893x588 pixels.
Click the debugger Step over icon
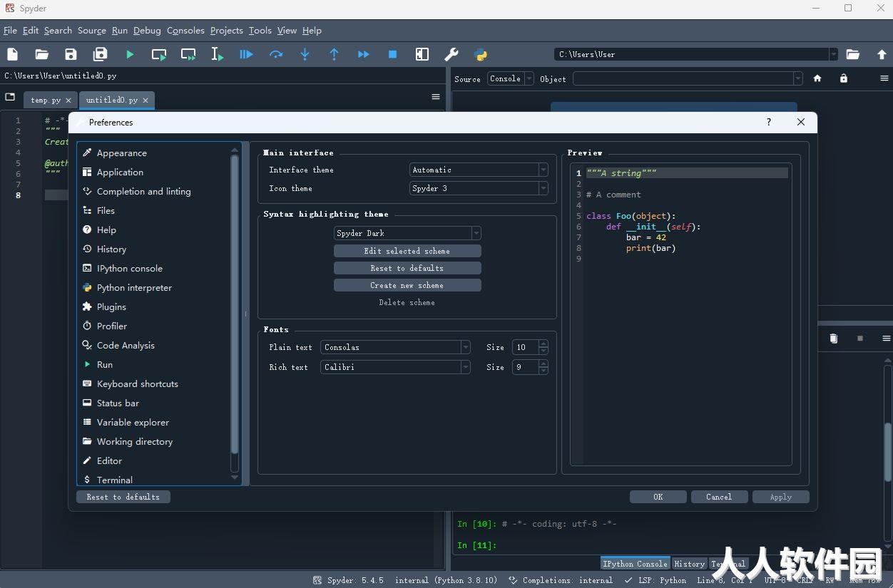[276, 54]
